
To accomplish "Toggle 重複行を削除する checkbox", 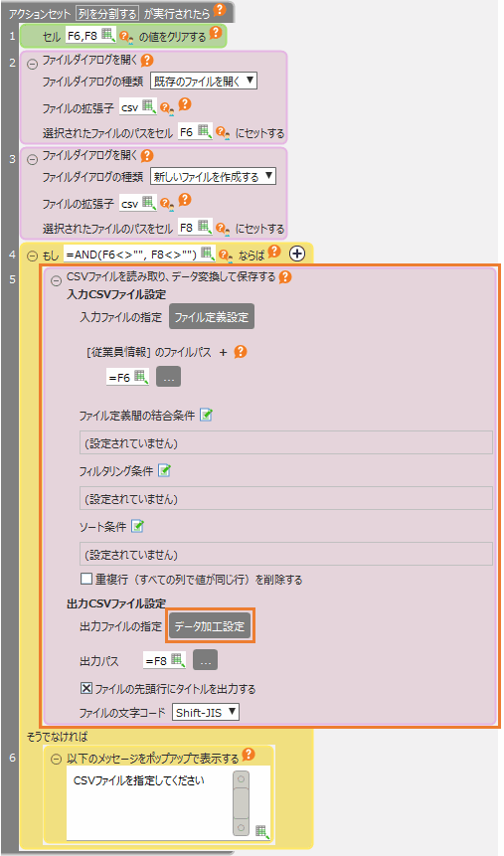I will [x=86, y=579].
